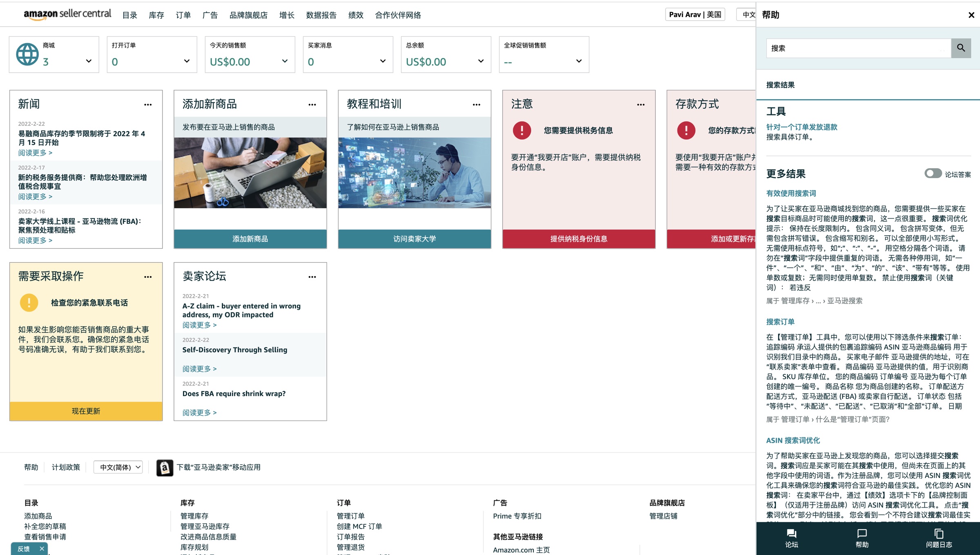Open 有效使用搜索词 help article
980x555 pixels.
click(791, 193)
